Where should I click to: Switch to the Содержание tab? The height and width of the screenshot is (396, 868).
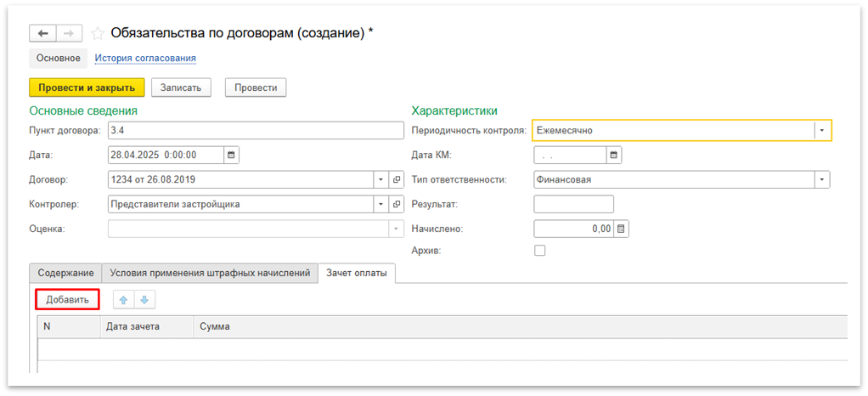pos(65,273)
